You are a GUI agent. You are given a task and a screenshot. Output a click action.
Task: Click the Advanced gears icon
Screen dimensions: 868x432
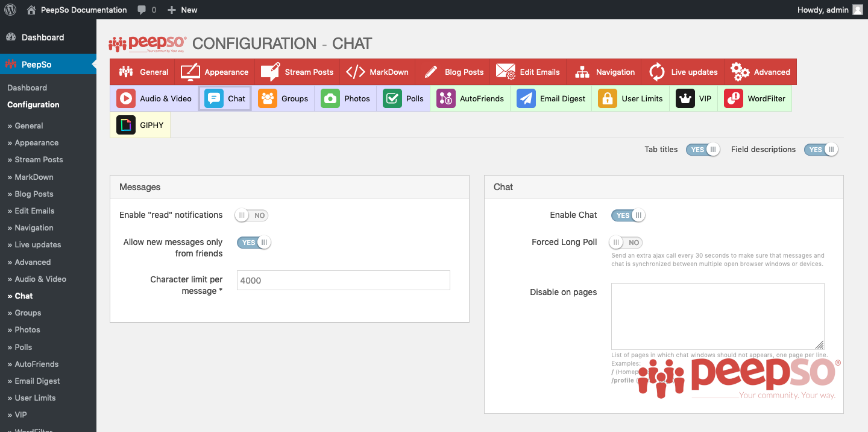click(x=740, y=72)
